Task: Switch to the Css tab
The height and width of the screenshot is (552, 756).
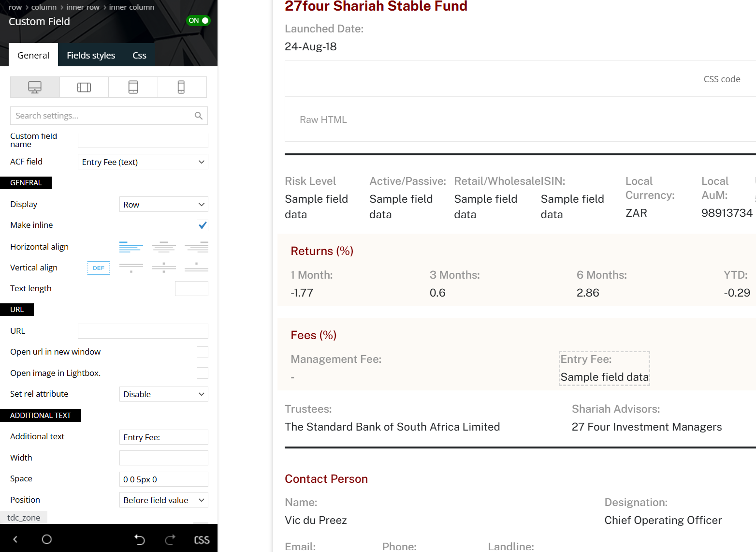Action: click(139, 55)
